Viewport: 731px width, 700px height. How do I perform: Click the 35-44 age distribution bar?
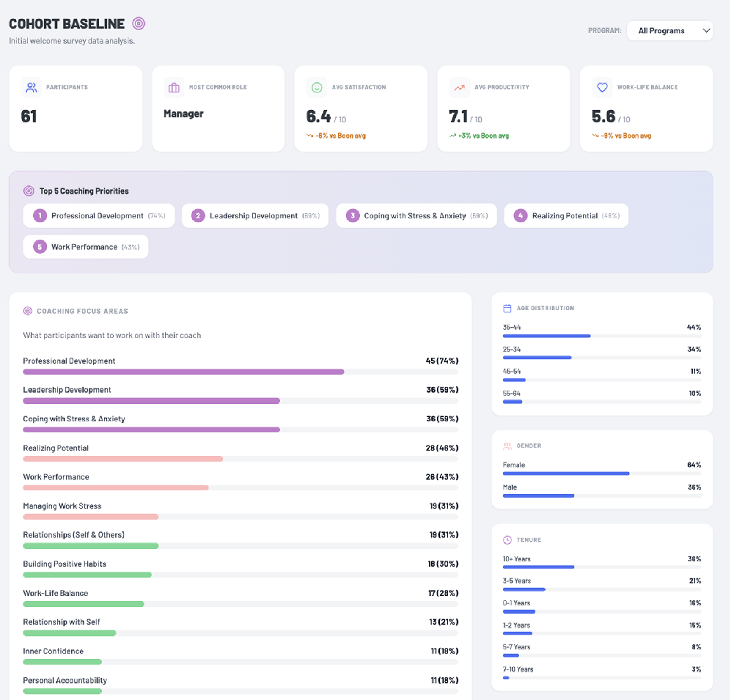546,336
